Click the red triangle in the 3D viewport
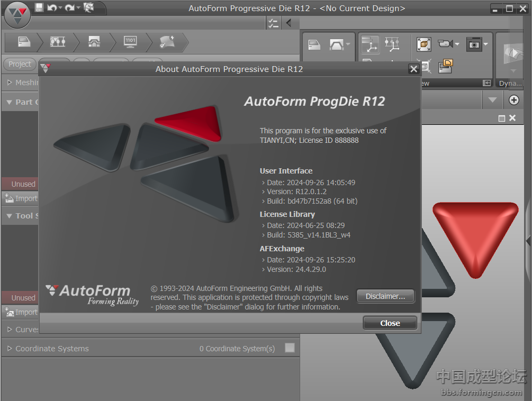 click(475, 238)
